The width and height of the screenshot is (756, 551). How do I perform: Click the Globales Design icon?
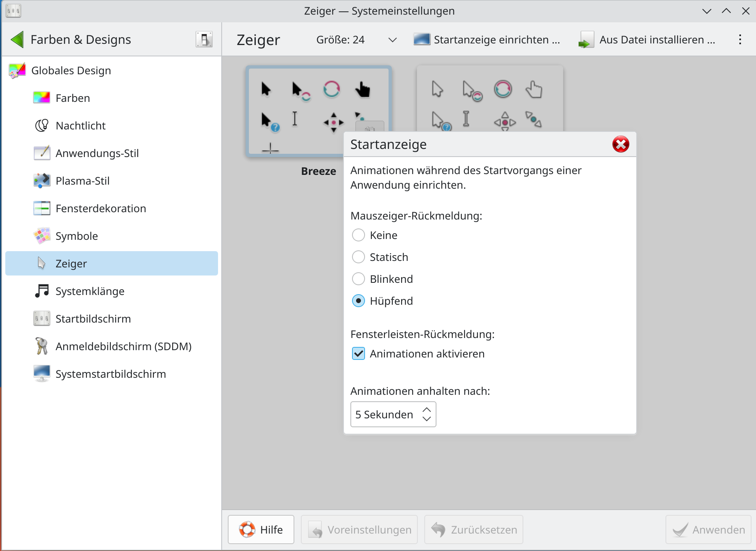(x=17, y=71)
